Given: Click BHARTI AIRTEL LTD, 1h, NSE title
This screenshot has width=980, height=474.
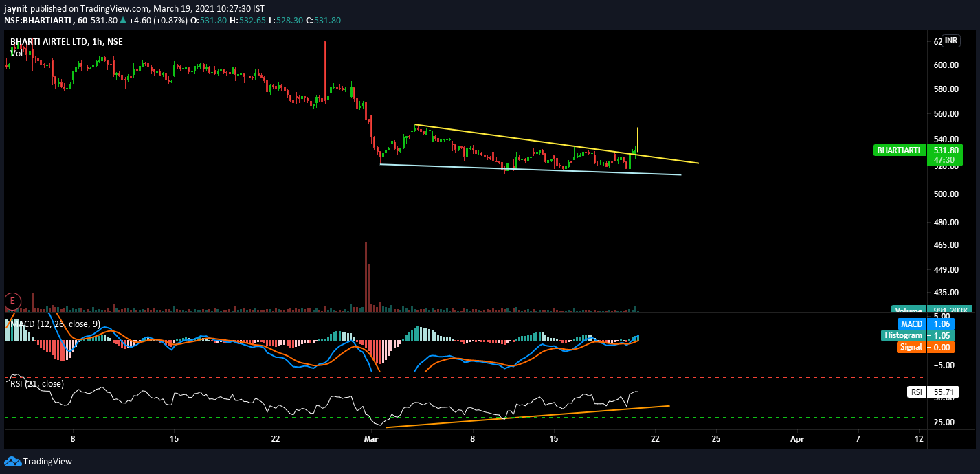Looking at the screenshot, I should tap(66, 42).
